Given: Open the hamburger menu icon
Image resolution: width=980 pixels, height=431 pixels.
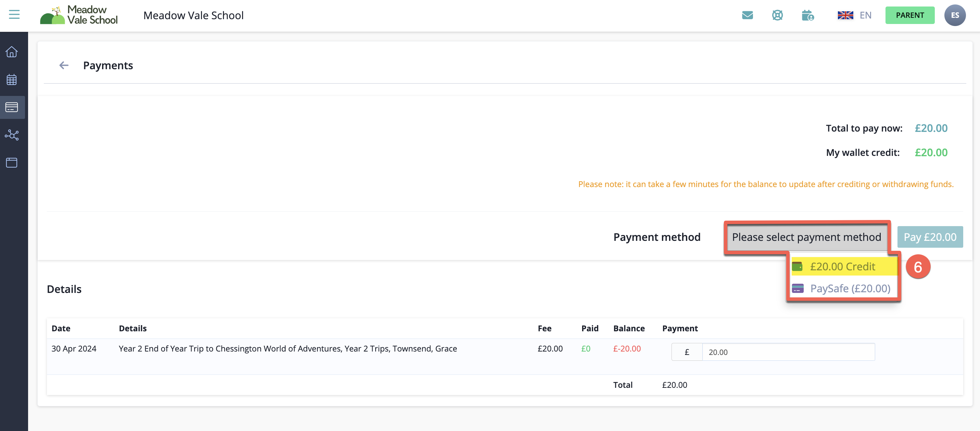Looking at the screenshot, I should 14,15.
